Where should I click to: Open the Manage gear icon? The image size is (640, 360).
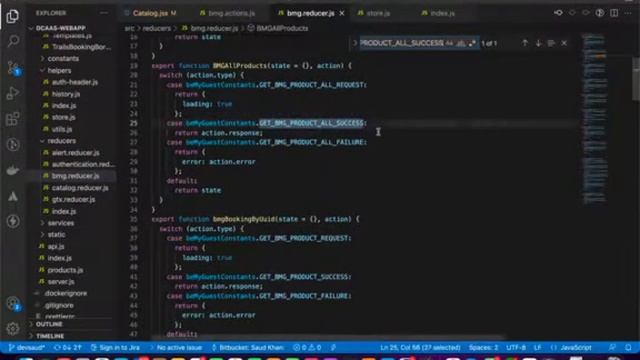[13, 328]
